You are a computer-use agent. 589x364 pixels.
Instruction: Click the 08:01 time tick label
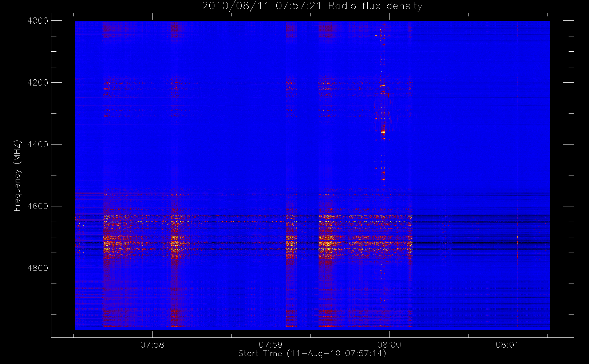(x=507, y=345)
